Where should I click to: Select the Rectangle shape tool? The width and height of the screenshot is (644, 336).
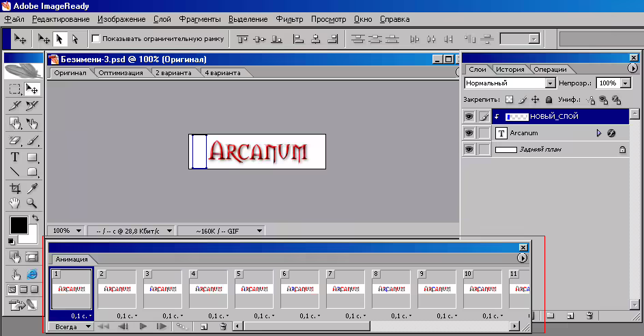click(x=32, y=156)
